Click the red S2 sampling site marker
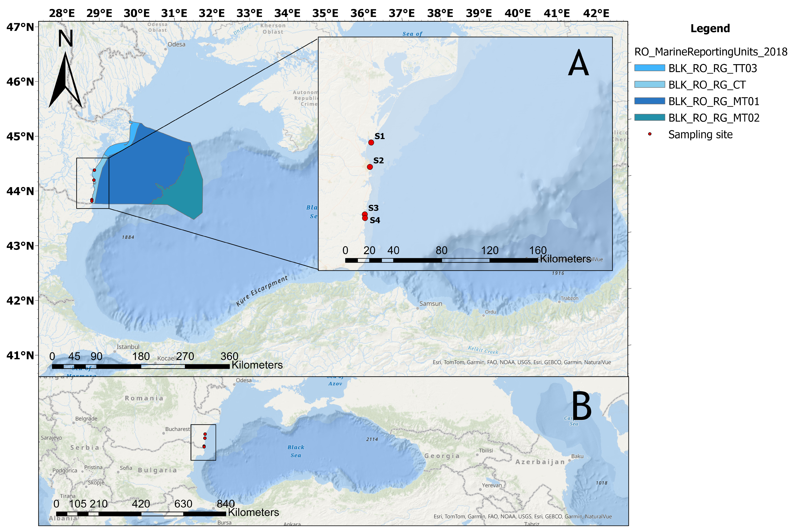Image resolution: width=794 pixels, height=532 pixels. click(370, 167)
